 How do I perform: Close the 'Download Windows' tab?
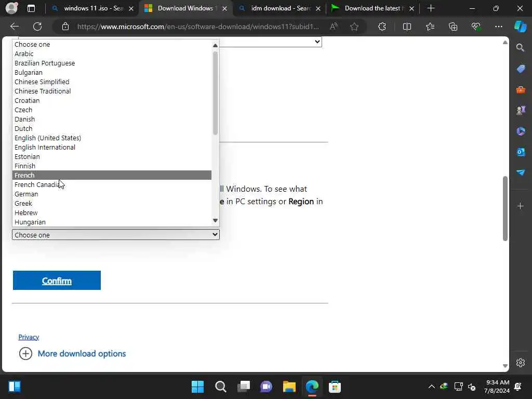coord(224,8)
